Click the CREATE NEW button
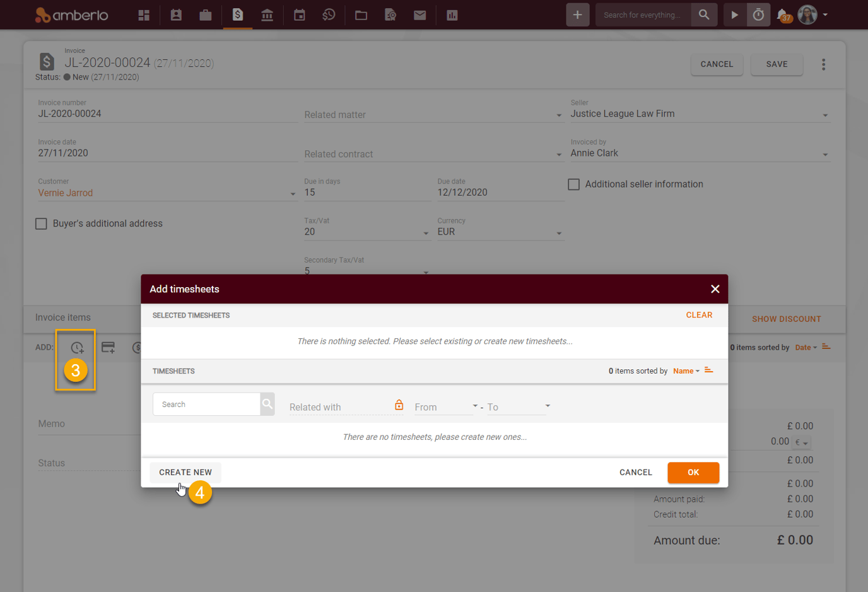 tap(185, 472)
